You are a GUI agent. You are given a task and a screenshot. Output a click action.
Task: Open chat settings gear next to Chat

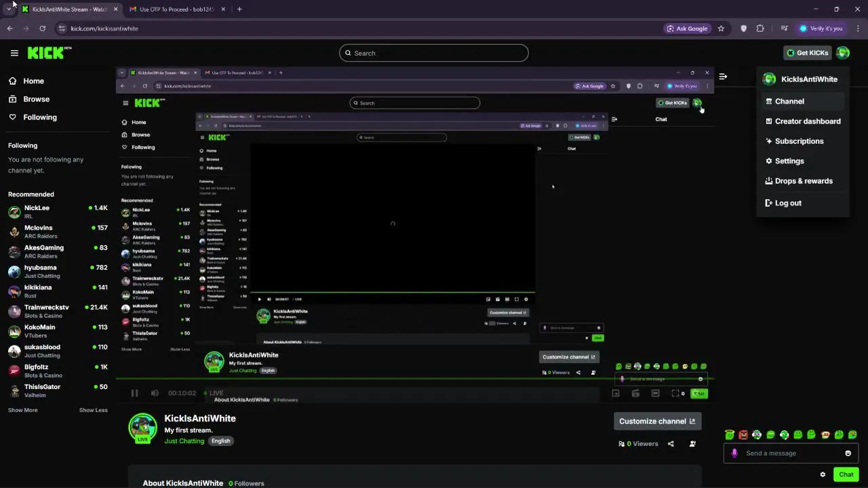tap(823, 474)
